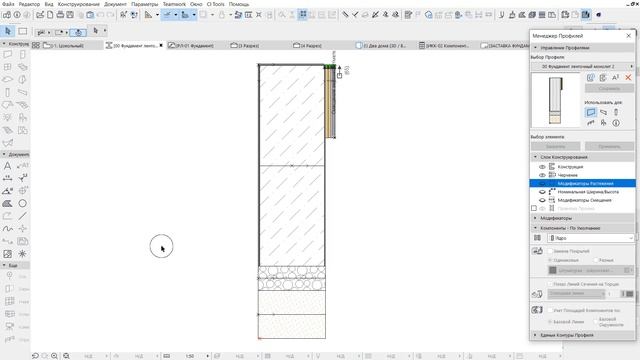Collapse the Документ toolbox group
The width and height of the screenshot is (640, 360).
(4, 154)
